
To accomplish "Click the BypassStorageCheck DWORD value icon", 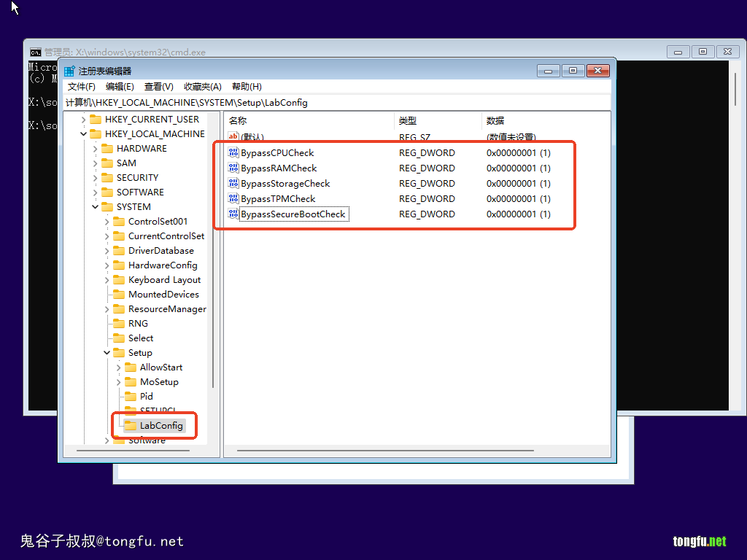I will point(233,184).
